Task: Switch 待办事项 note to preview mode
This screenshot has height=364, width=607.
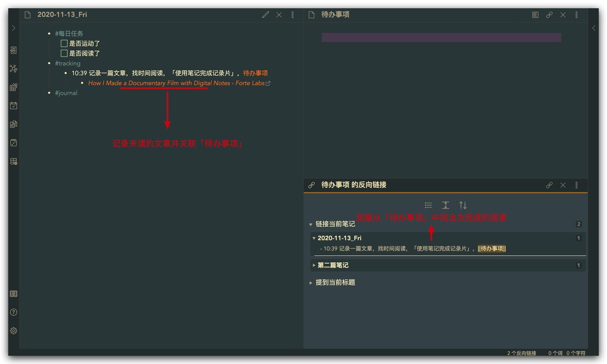Action: click(x=535, y=15)
